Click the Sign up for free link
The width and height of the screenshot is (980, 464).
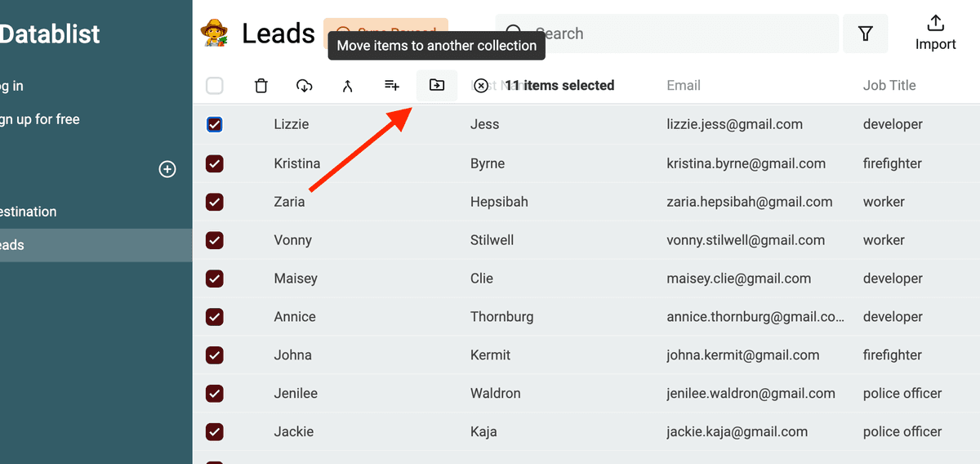tap(39, 119)
